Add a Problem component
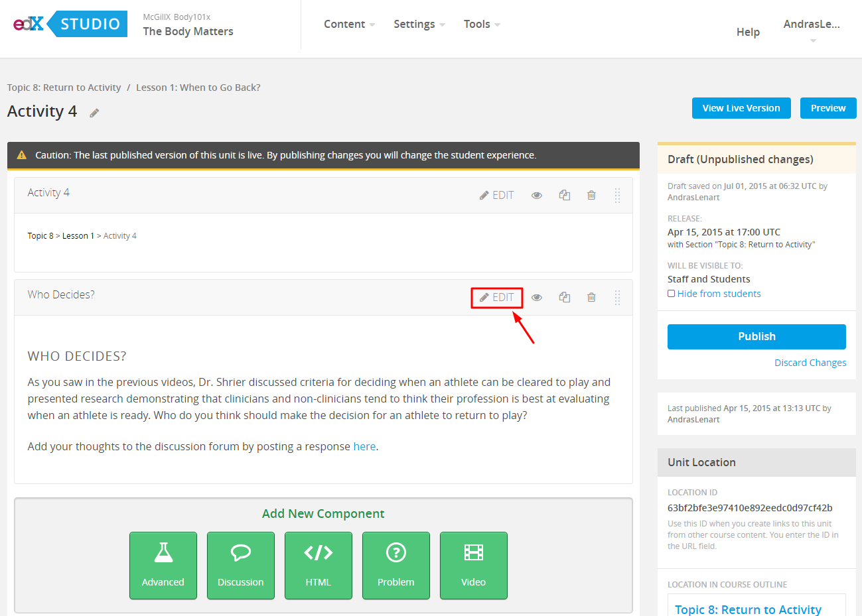Viewport: 862px width, 616px height. tap(396, 566)
